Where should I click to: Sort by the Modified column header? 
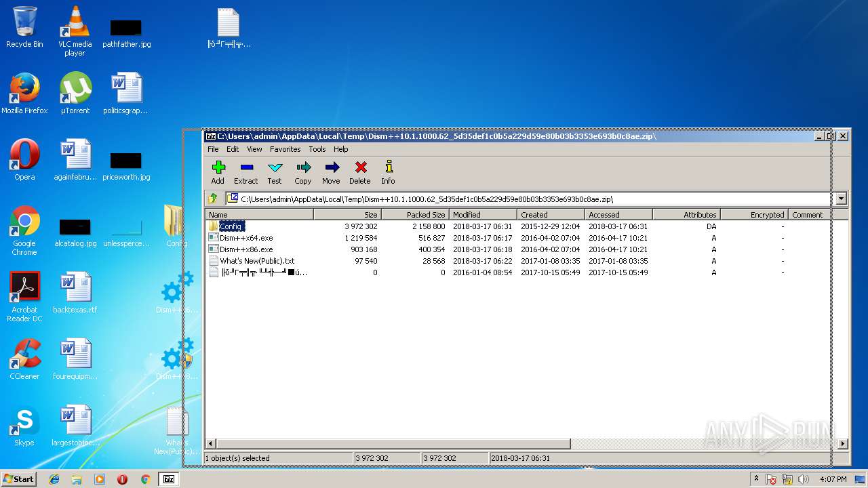pyautogui.click(x=483, y=215)
